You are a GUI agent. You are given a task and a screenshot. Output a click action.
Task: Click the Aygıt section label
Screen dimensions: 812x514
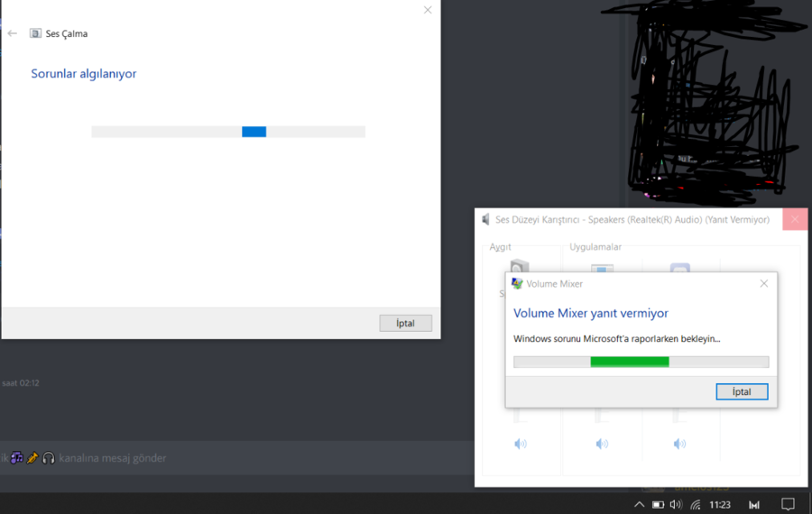pos(500,247)
